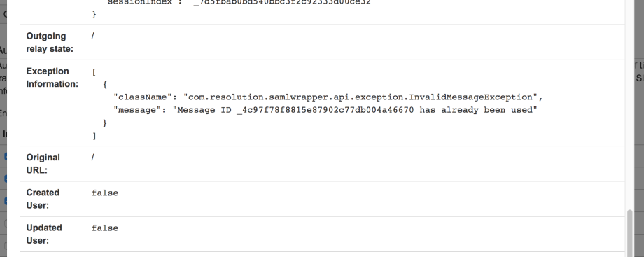
Task: Click the Updated User false value
Action: pyautogui.click(x=105, y=228)
